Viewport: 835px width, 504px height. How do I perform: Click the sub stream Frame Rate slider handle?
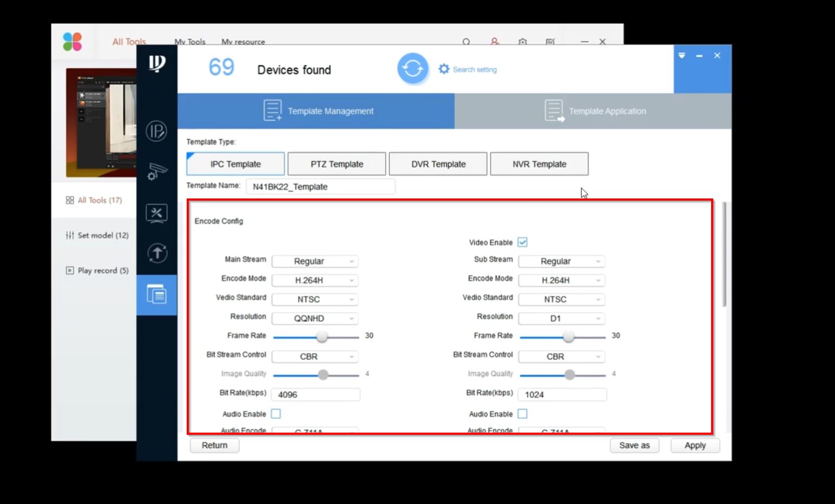coord(568,337)
